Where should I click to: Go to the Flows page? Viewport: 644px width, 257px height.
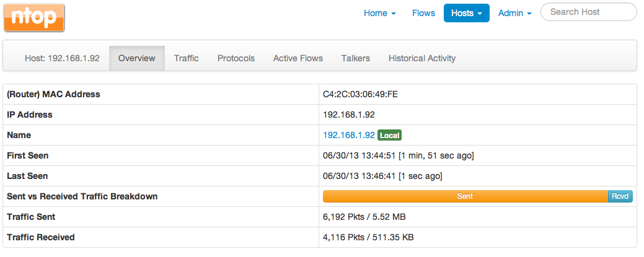tap(423, 13)
